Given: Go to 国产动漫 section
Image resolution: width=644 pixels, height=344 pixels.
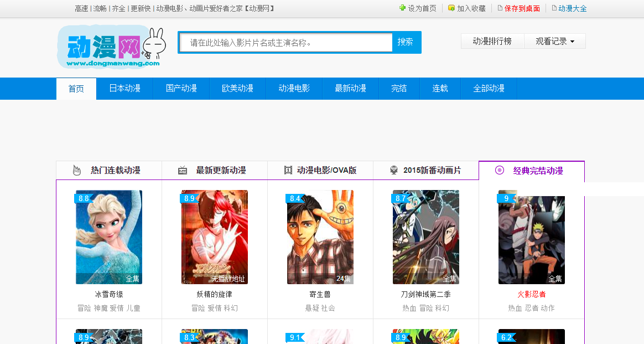Looking at the screenshot, I should [181, 89].
